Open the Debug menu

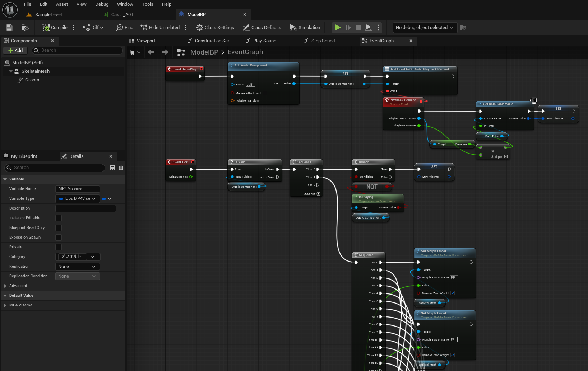[102, 4]
